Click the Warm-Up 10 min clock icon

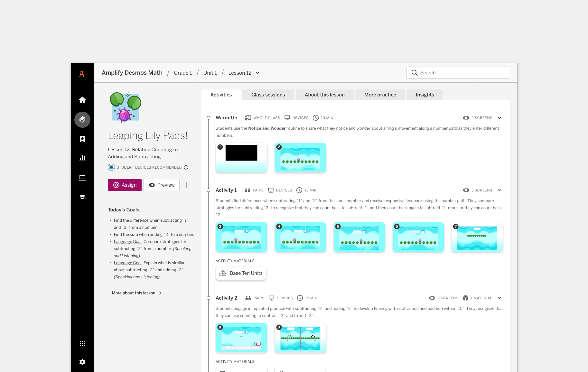(316, 118)
